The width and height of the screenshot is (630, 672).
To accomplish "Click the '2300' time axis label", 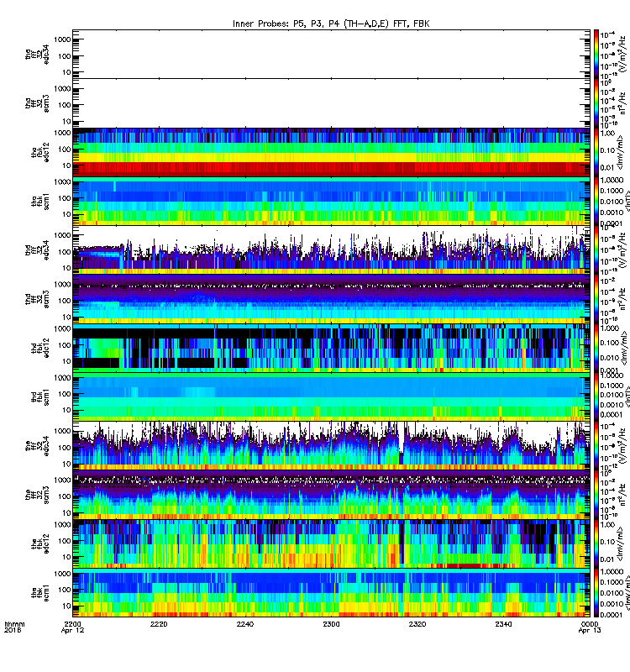I will click(x=331, y=624).
